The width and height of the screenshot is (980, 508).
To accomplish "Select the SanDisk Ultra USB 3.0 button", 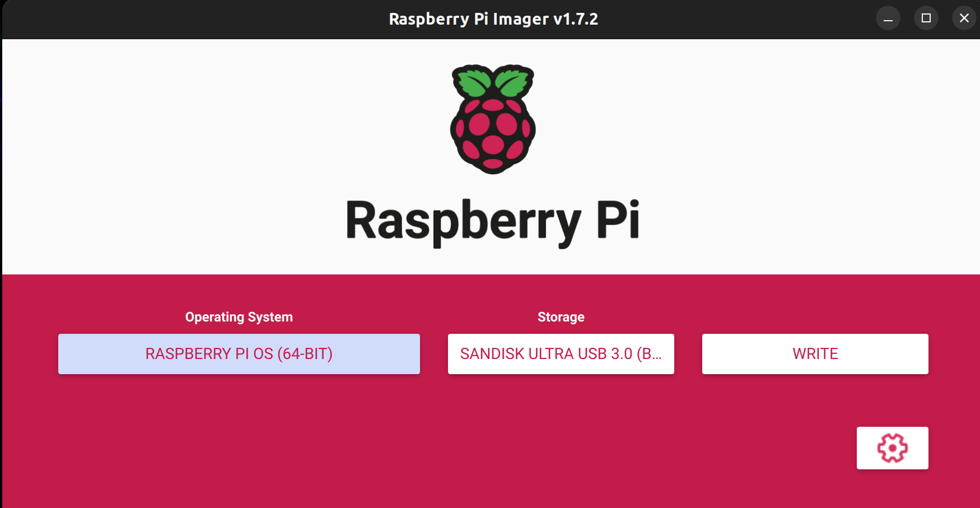I will tap(561, 354).
